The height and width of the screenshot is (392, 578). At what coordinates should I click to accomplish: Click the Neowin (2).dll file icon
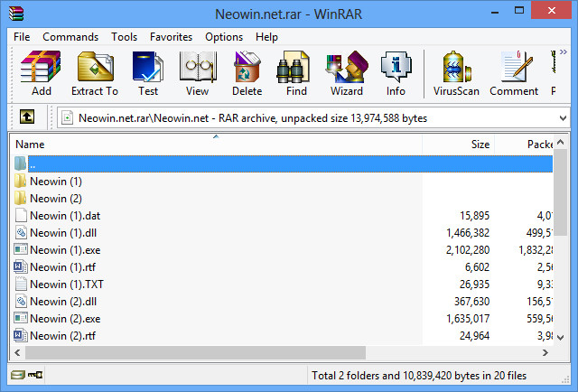point(21,302)
